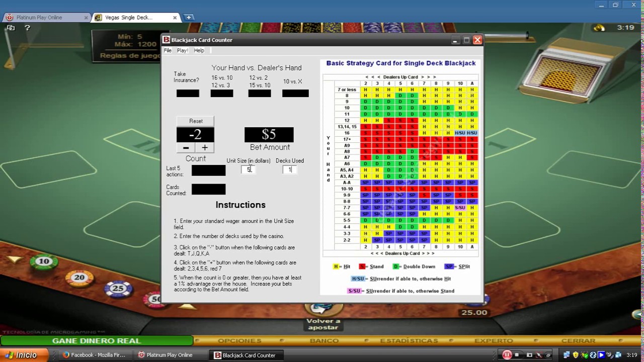This screenshot has height=362, width=644.
Task: Close the Platinum Play Online tab
Action: 86,18
